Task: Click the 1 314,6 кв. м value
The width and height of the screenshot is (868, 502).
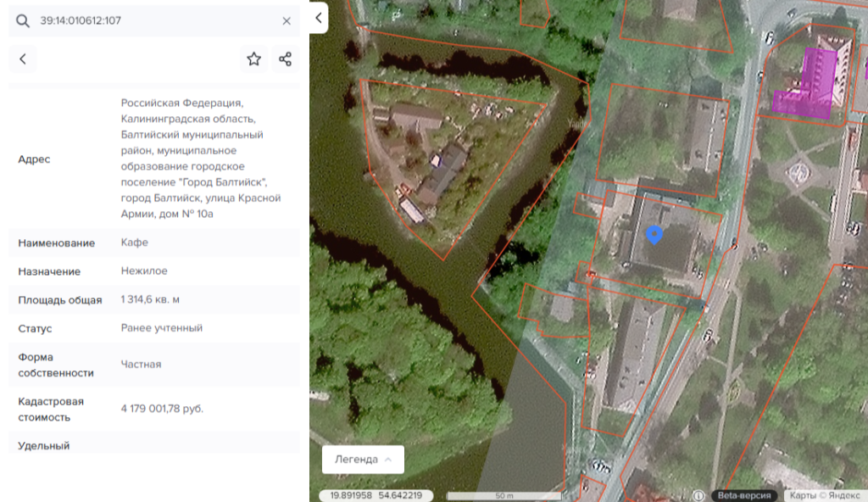Action: [x=150, y=299]
